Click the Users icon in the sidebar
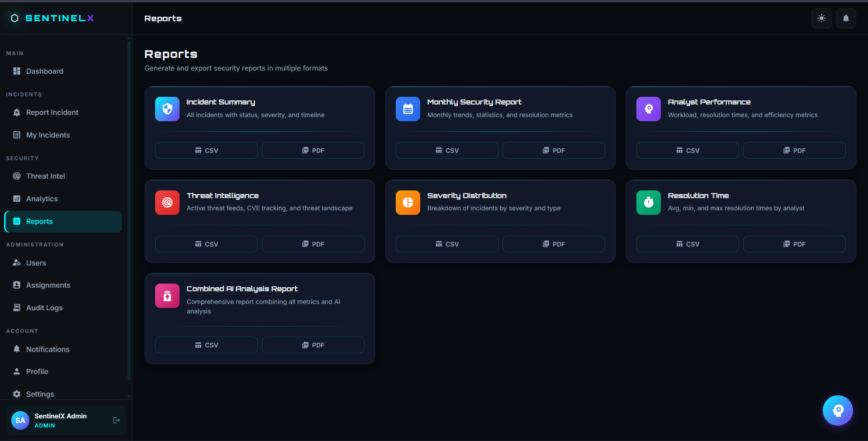The image size is (868, 441). 17,263
